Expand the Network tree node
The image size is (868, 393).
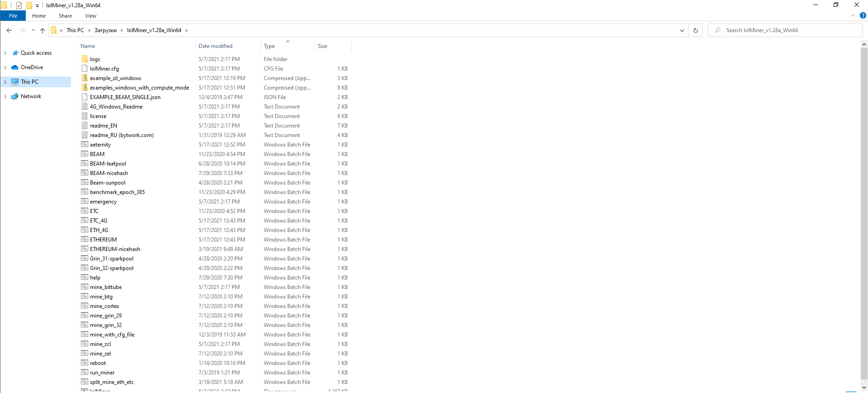5,96
